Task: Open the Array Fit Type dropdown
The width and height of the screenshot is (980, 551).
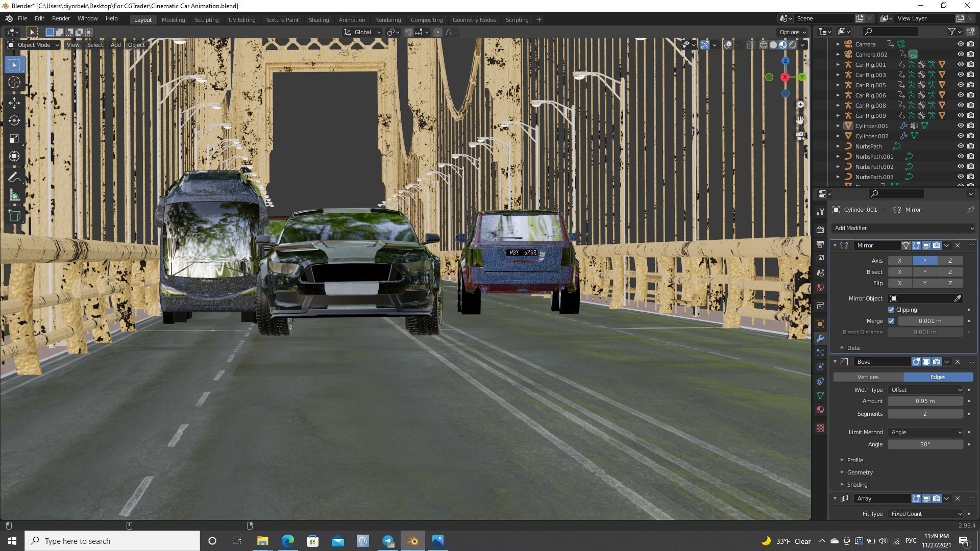Action: click(925, 514)
